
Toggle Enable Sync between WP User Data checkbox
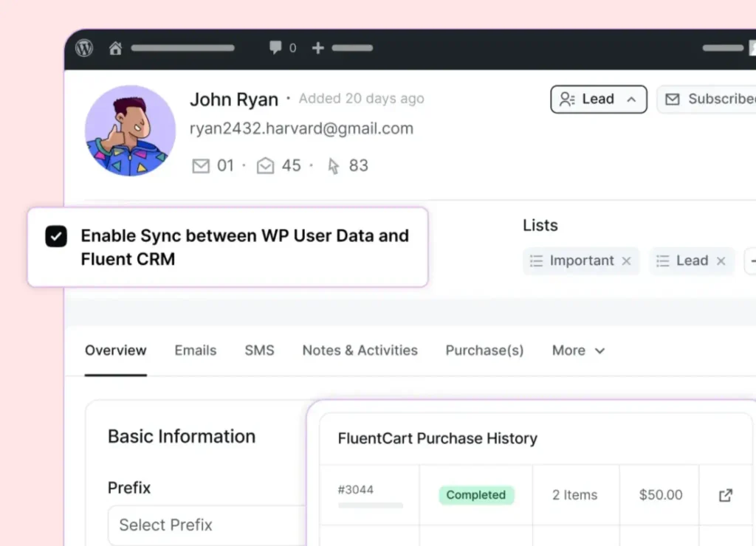pos(56,236)
